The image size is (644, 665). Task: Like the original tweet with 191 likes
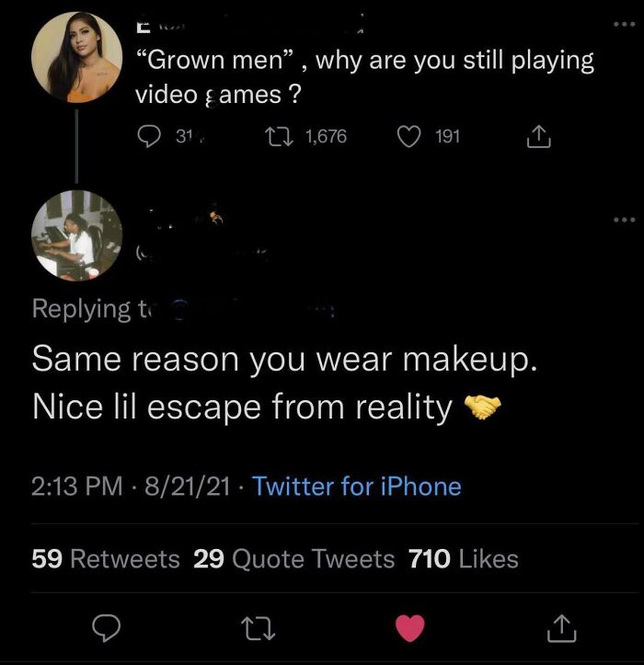point(409,137)
